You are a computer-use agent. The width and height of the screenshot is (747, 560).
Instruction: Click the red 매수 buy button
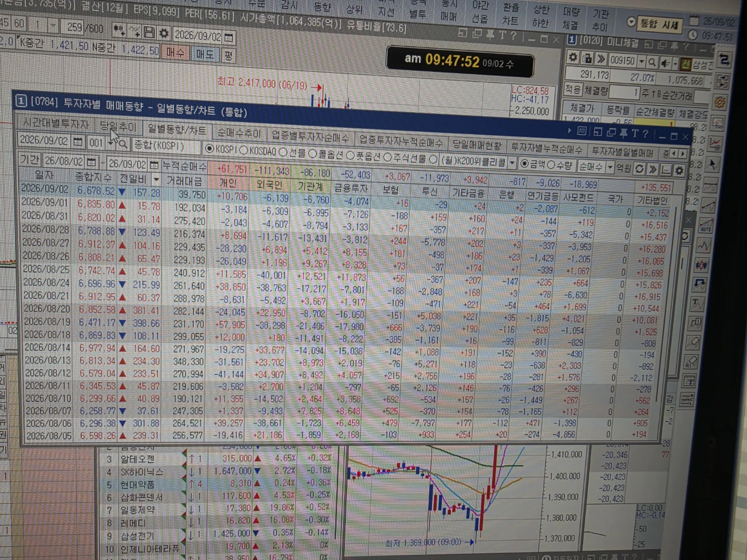176,52
